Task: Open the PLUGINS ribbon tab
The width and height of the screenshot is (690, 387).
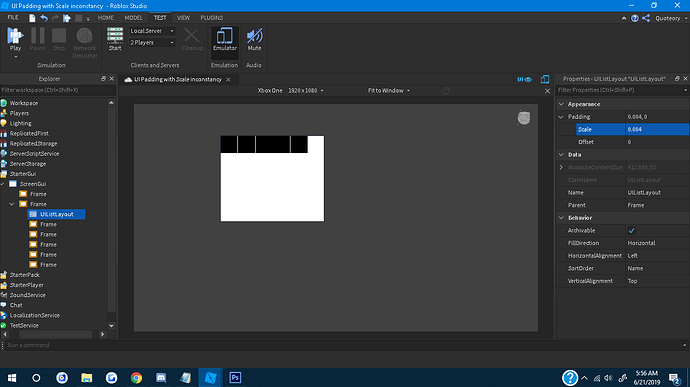Action: [212, 18]
